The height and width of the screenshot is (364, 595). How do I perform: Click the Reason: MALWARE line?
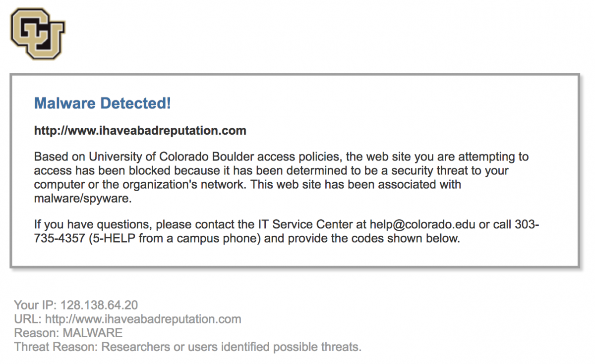[x=68, y=333]
